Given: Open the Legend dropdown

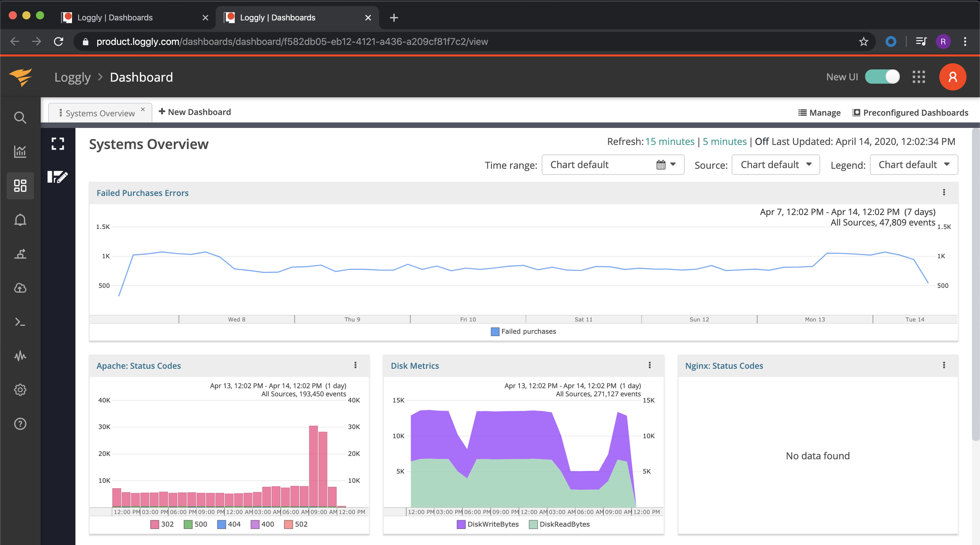Looking at the screenshot, I should point(913,165).
